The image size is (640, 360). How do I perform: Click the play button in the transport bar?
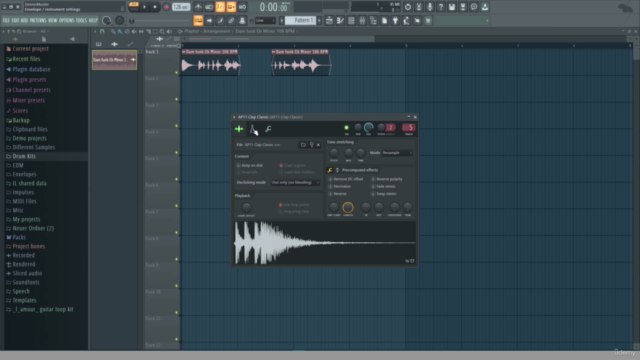144,7
